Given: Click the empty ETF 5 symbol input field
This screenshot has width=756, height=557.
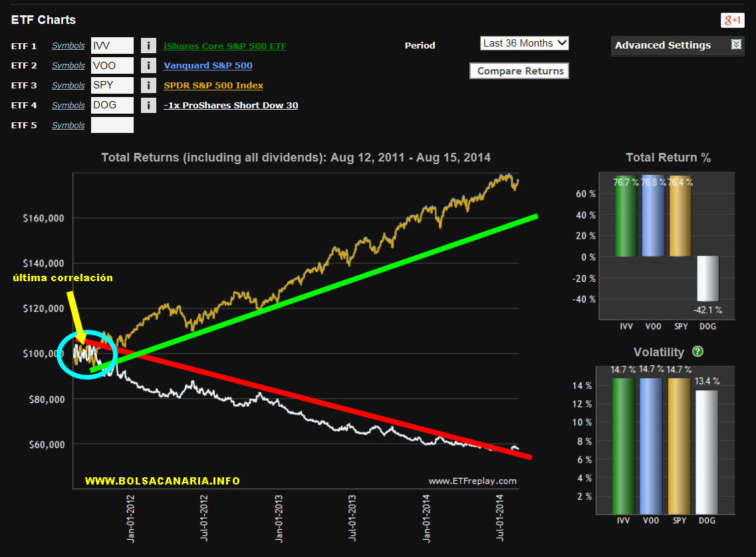Looking at the screenshot, I should pyautogui.click(x=112, y=125).
